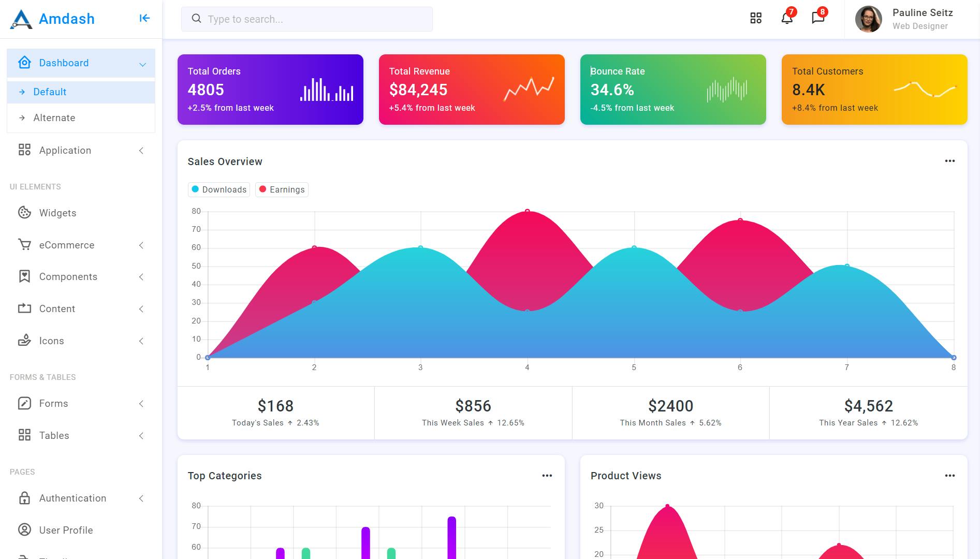Click the search magnifier icon

point(196,19)
